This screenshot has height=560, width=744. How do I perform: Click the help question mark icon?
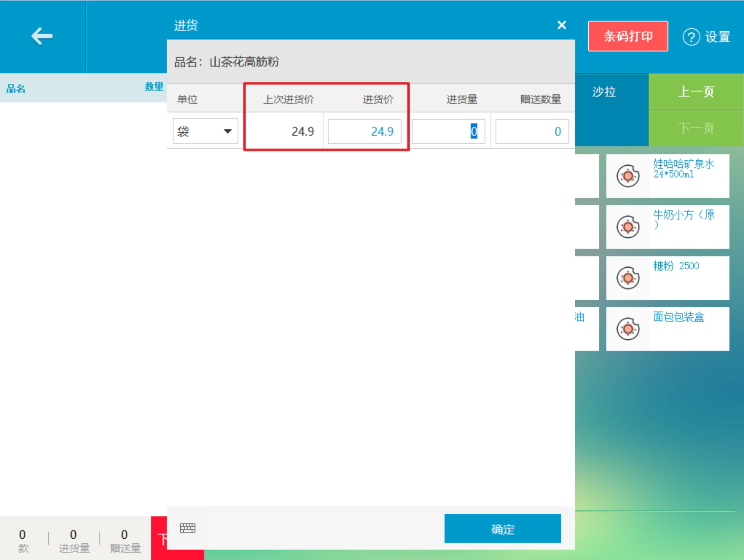click(x=691, y=37)
